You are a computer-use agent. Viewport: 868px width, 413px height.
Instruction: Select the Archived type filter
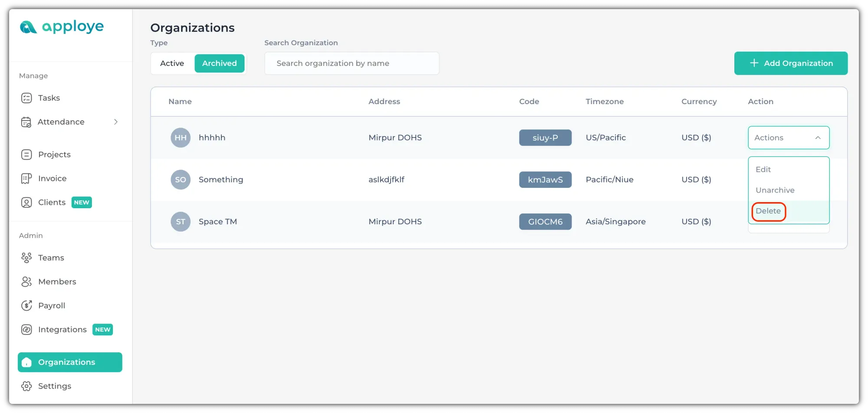point(219,63)
